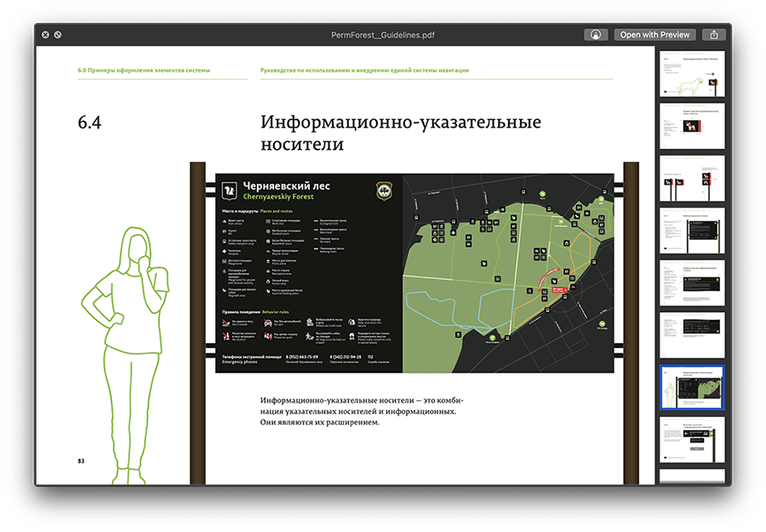Click the full-screen icon beside the close button
The width and height of the screenshot is (766, 532).
coord(57,35)
